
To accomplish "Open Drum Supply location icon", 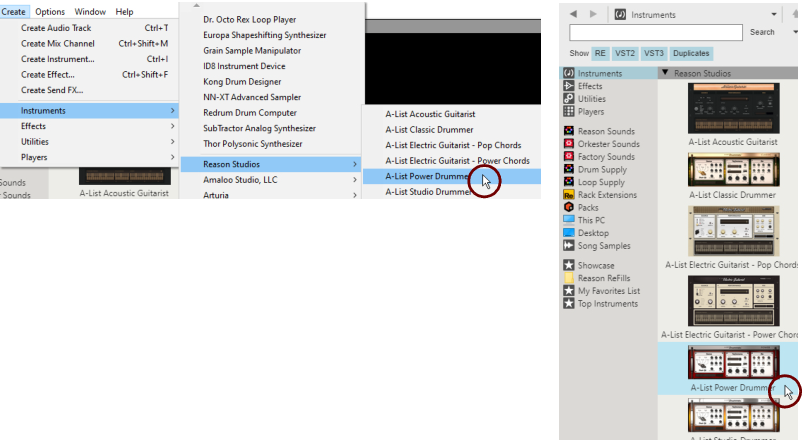I will [568, 169].
